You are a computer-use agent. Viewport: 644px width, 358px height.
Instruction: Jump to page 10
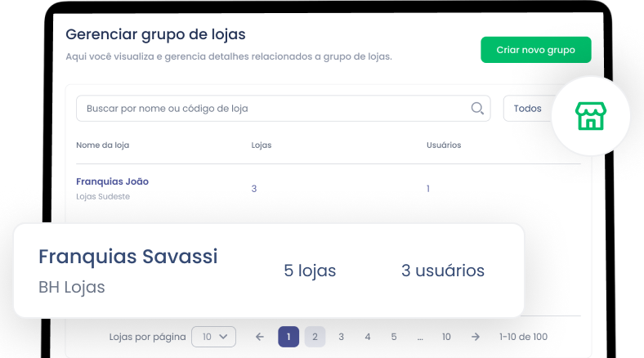(446, 337)
